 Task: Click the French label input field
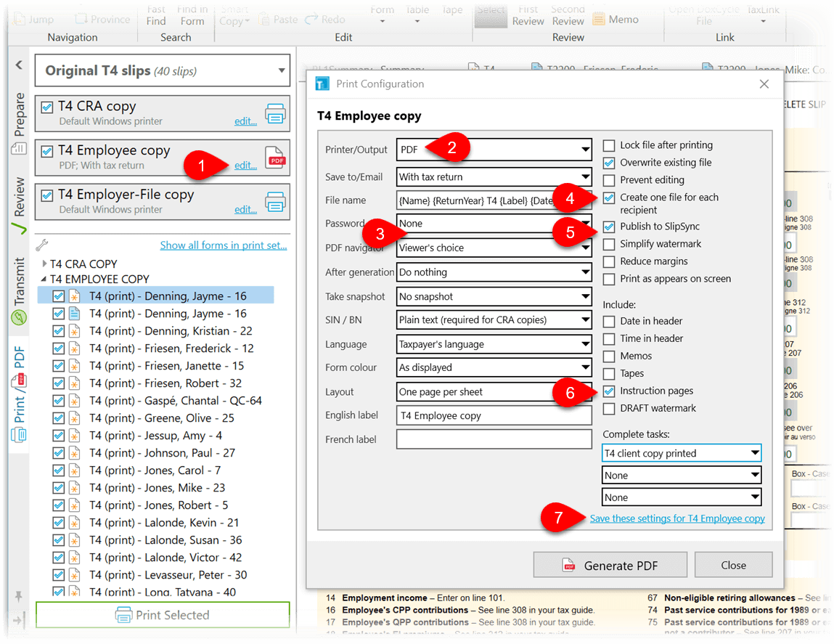tap(494, 439)
